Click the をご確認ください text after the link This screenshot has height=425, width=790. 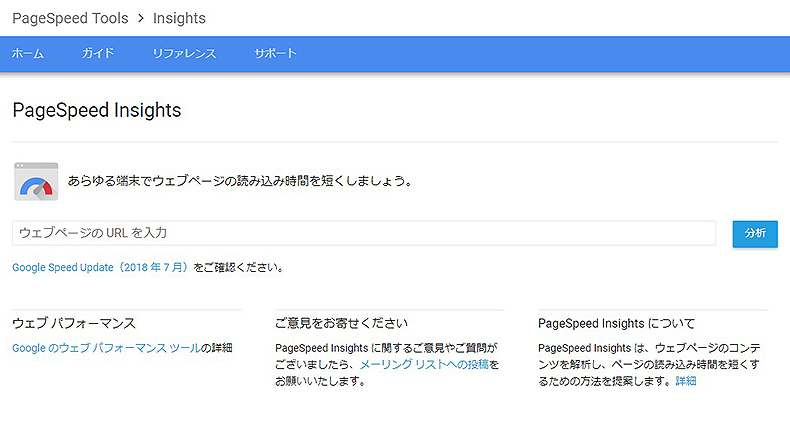tap(238, 267)
